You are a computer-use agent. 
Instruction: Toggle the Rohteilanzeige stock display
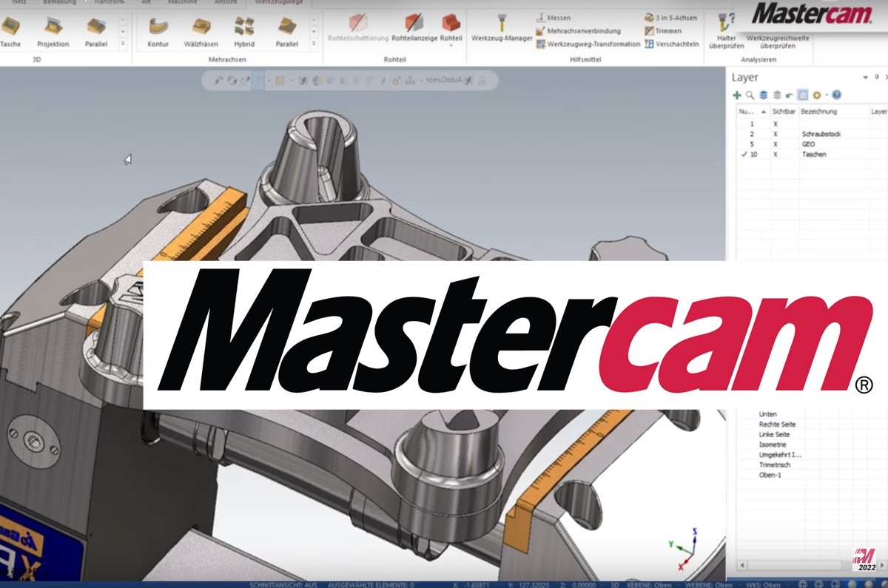click(x=414, y=28)
